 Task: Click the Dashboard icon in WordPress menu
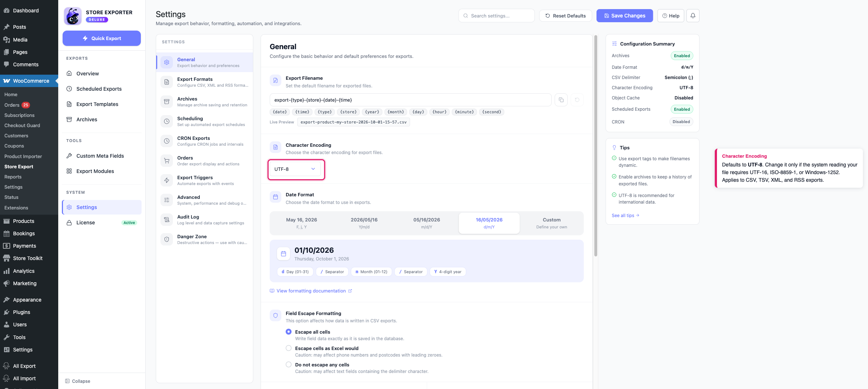[7, 11]
